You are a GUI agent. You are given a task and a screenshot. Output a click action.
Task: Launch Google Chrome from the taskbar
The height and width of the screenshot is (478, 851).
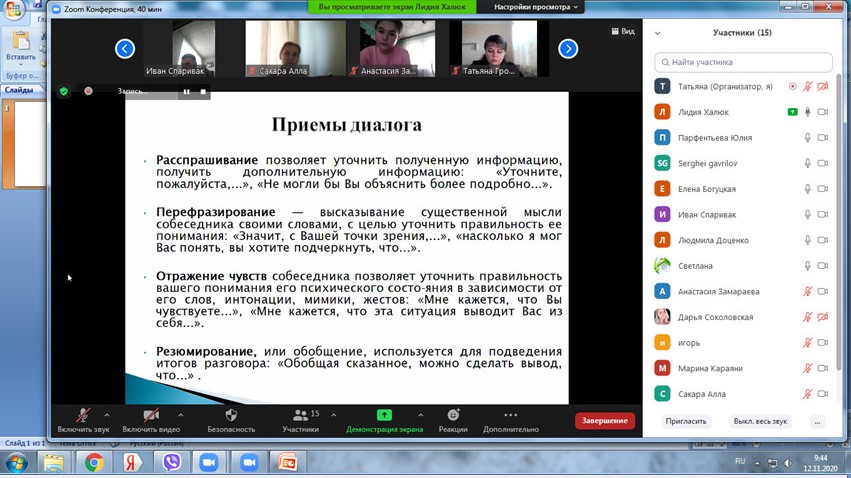pos(94,463)
